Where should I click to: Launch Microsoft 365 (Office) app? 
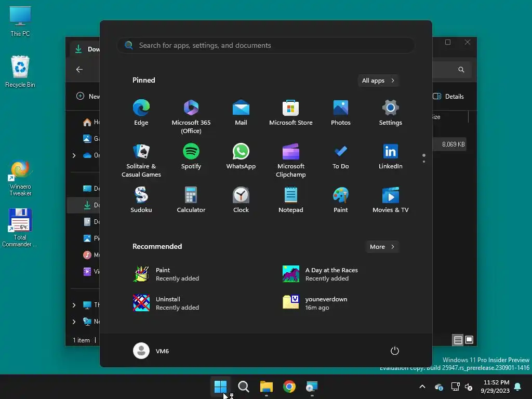click(191, 116)
